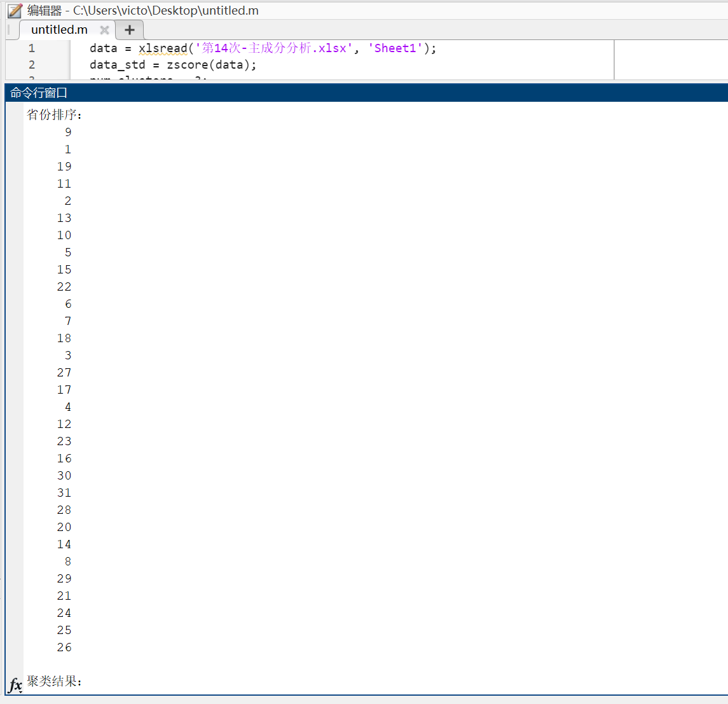Click output value 27
Image resolution: width=728 pixels, height=704 pixels.
click(64, 373)
